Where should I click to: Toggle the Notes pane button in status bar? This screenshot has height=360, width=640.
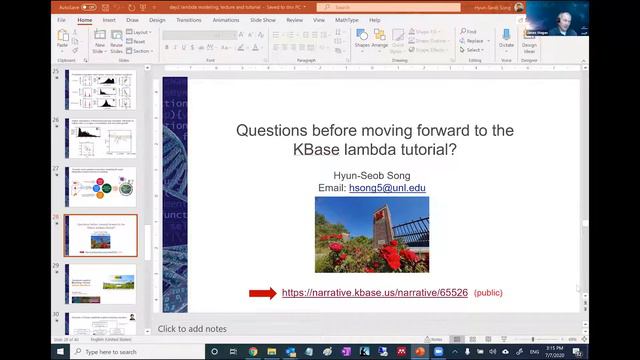pyautogui.click(x=433, y=339)
